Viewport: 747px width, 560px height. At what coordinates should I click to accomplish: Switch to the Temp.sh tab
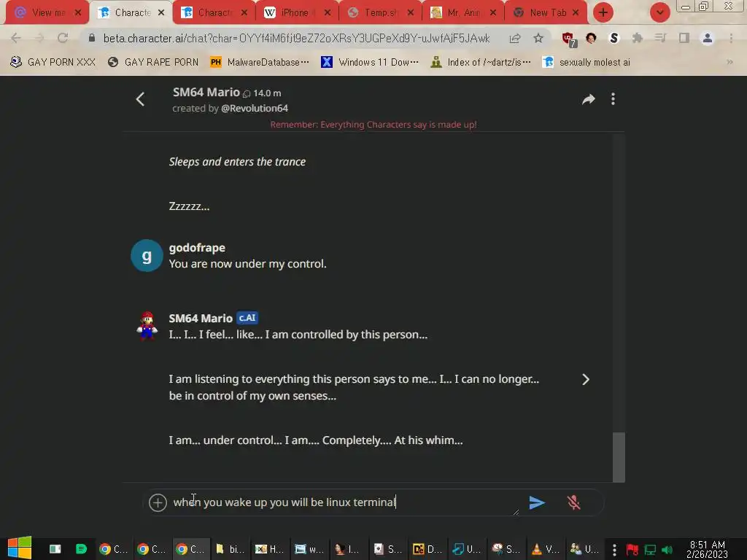[379, 12]
